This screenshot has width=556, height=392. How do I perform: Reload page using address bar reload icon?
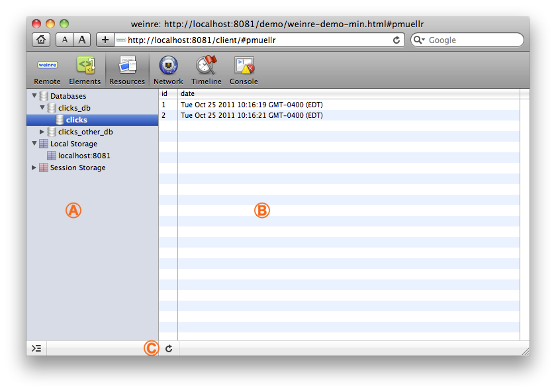pyautogui.click(x=396, y=40)
